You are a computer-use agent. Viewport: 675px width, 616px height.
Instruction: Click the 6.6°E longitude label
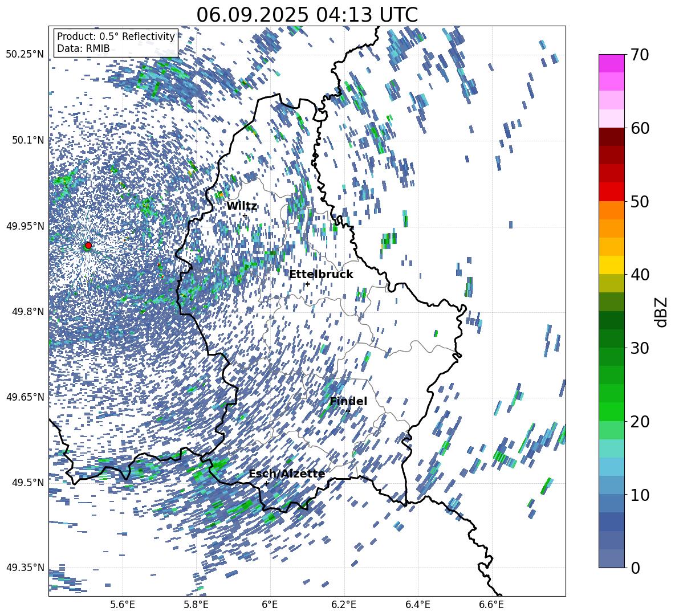coord(491,605)
